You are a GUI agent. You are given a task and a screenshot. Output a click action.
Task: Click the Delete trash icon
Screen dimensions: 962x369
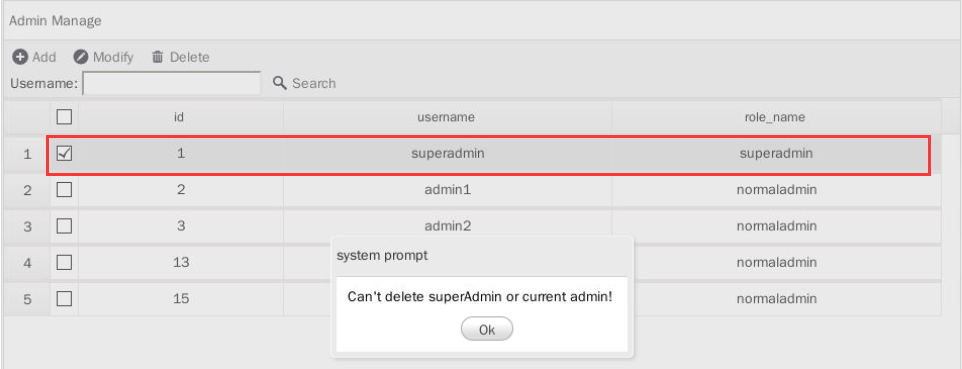coord(158,57)
